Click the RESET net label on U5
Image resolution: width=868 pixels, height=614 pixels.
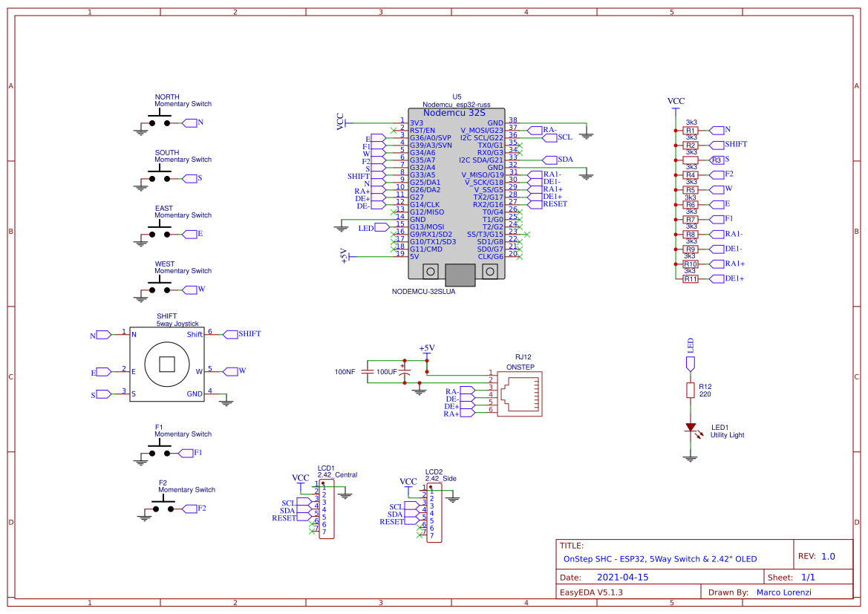coord(555,203)
